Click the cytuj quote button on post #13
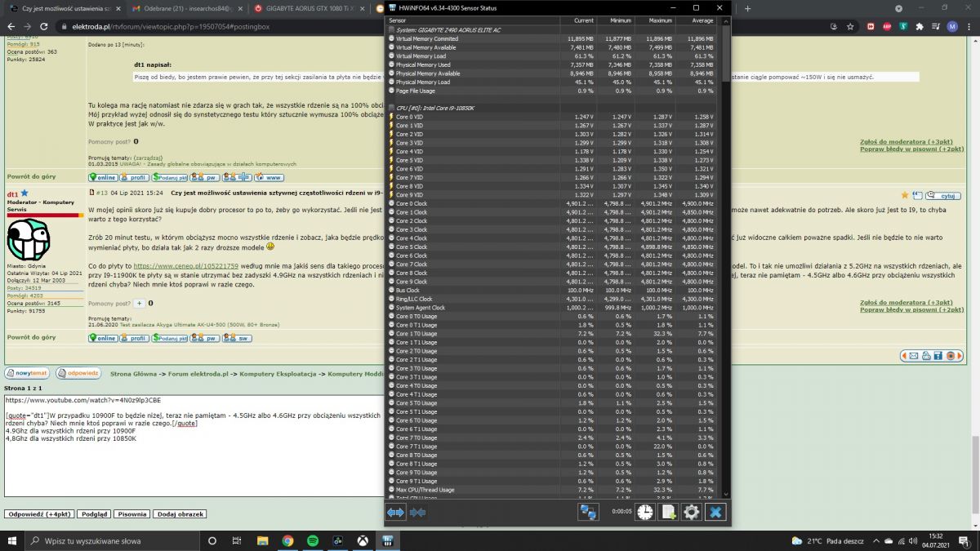980x551 pixels. point(943,196)
